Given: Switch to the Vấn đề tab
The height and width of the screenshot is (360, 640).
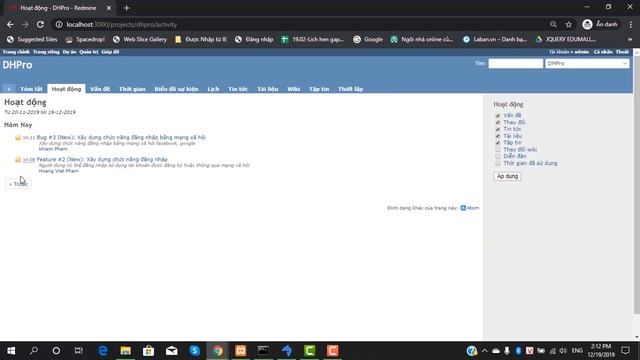Looking at the screenshot, I should point(100,89).
